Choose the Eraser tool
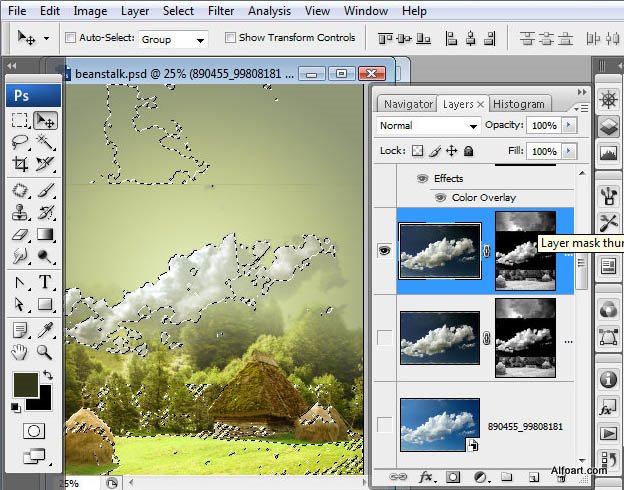The width and height of the screenshot is (624, 490). coord(20,235)
